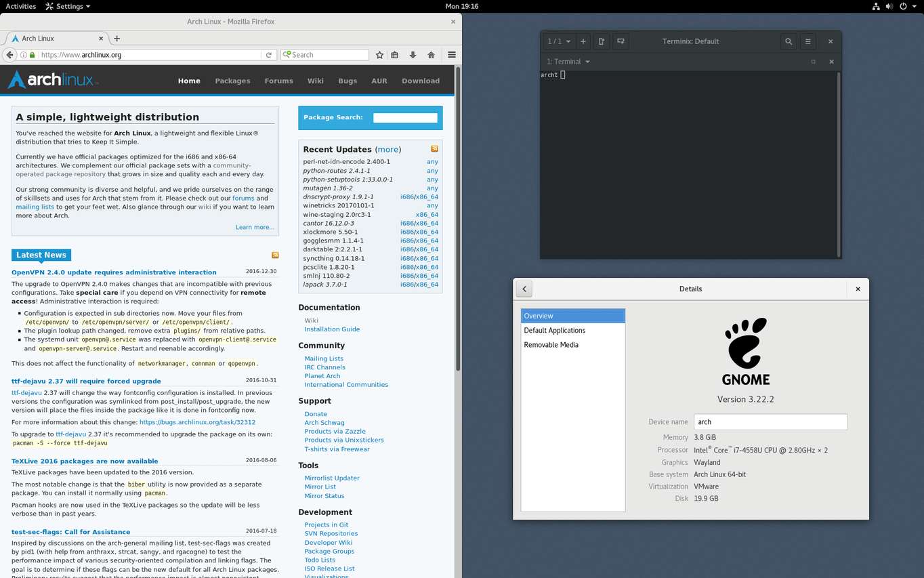
Task: Open OpenVPN 2.4.0 update news headline
Action: click(114, 272)
